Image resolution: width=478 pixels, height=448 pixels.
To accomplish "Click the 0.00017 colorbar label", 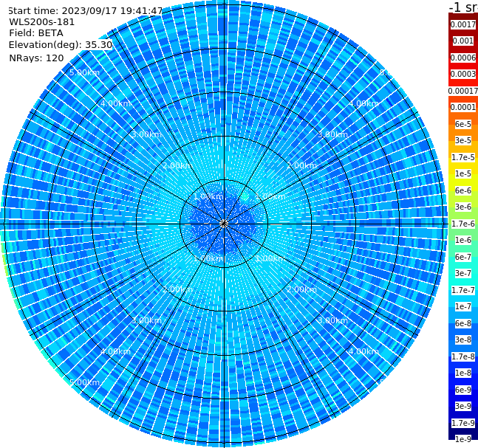I will pyautogui.click(x=462, y=91).
